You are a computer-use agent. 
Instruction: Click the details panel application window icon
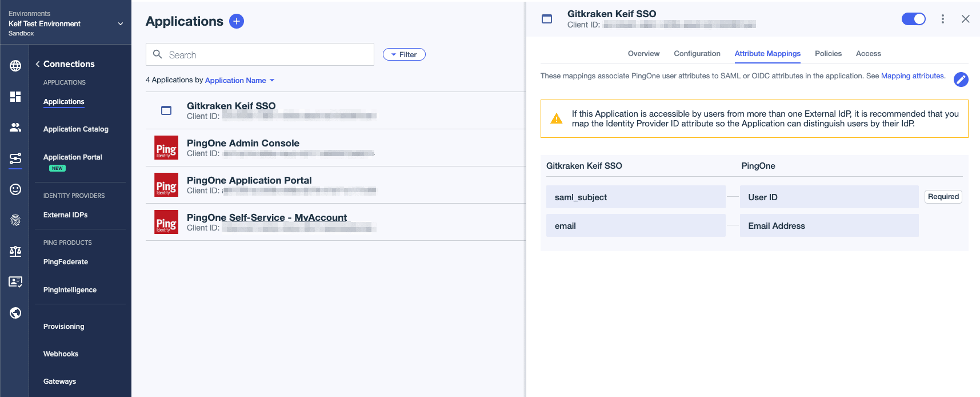[x=547, y=19]
